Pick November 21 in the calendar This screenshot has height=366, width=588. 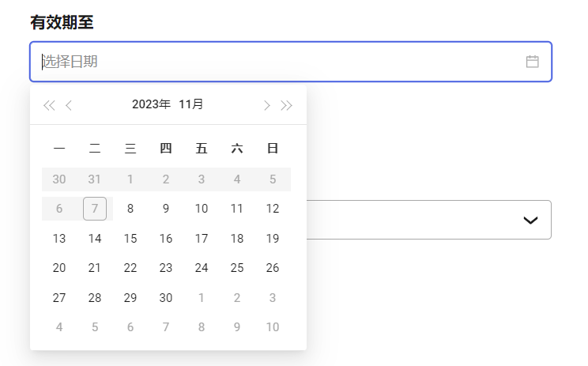95,268
